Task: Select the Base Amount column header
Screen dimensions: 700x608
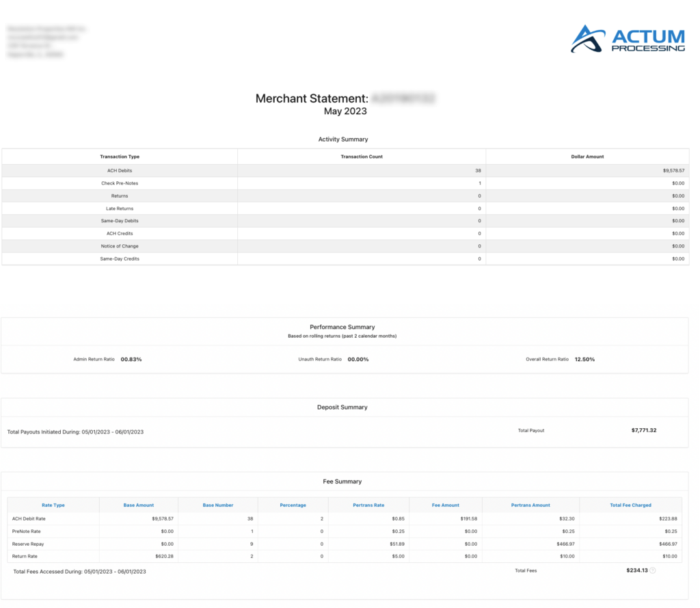Action: [x=139, y=505]
